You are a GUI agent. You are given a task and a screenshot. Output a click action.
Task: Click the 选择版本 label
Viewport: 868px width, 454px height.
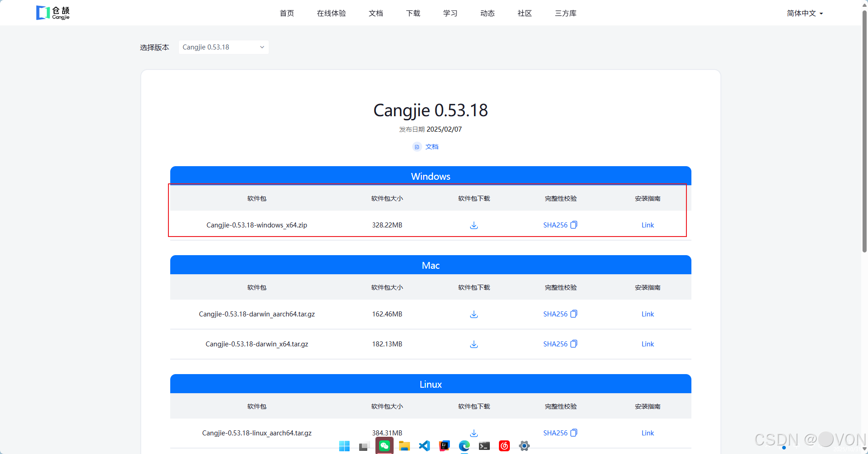(x=154, y=47)
